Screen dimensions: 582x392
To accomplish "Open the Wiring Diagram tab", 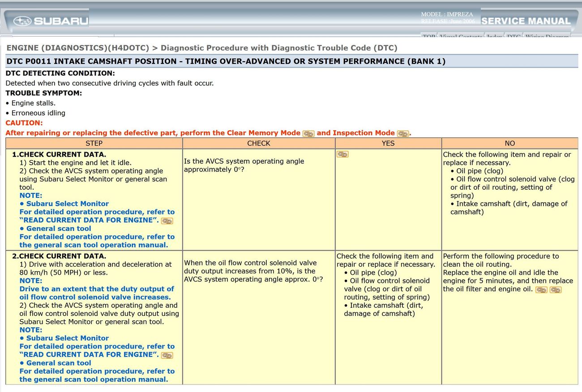I will click(x=547, y=36).
